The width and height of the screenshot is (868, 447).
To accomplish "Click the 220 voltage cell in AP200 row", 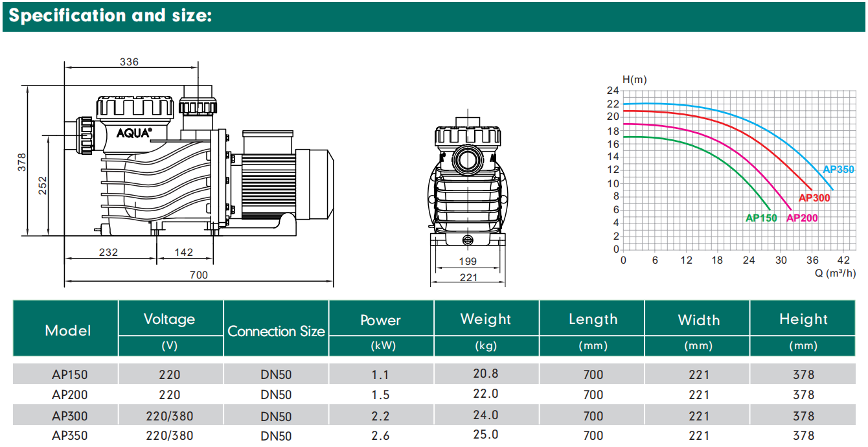I will point(169,395).
